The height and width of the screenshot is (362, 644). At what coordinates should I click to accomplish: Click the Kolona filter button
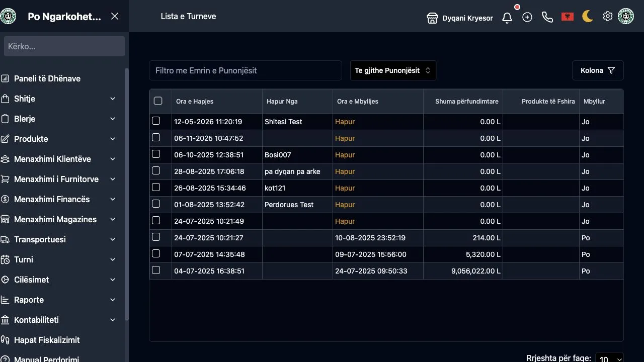point(598,70)
